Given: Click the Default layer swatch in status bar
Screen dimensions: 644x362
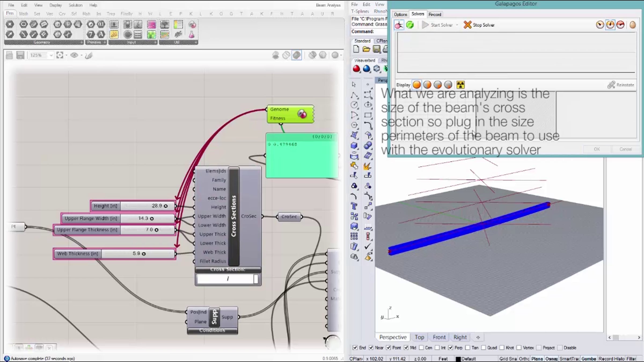Looking at the screenshot, I should point(458,359).
